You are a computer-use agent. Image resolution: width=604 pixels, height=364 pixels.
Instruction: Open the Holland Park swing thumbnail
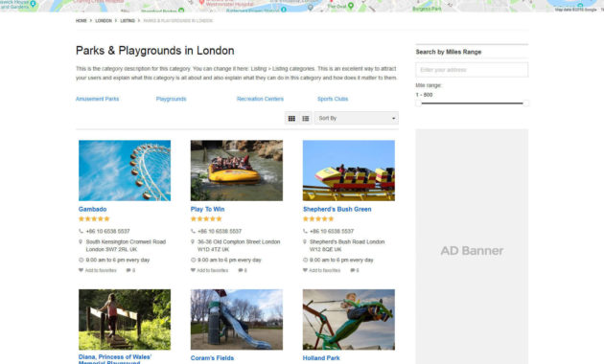coord(349,319)
